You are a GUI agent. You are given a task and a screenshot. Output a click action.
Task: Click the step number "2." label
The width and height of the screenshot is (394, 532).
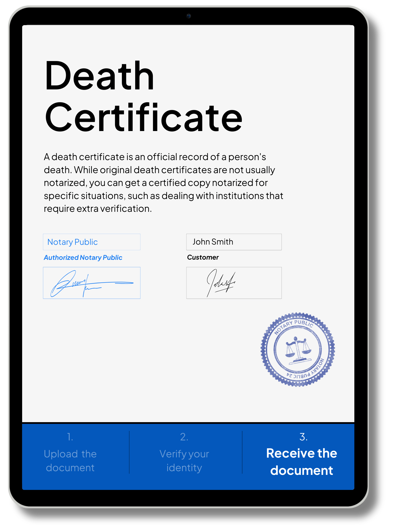coord(184,437)
